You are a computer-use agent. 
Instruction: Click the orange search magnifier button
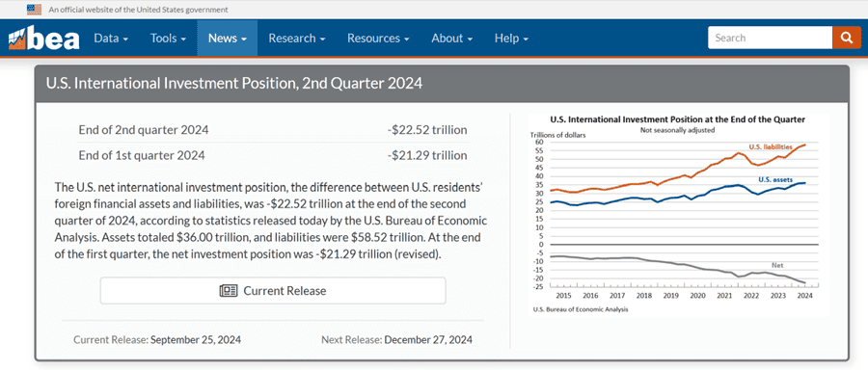point(847,38)
